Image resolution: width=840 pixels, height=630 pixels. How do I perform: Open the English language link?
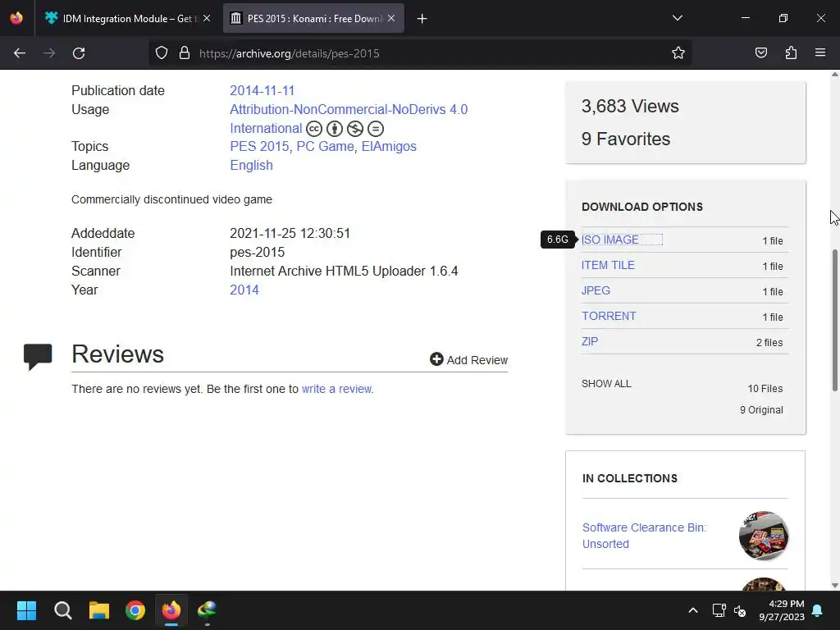[251, 165]
